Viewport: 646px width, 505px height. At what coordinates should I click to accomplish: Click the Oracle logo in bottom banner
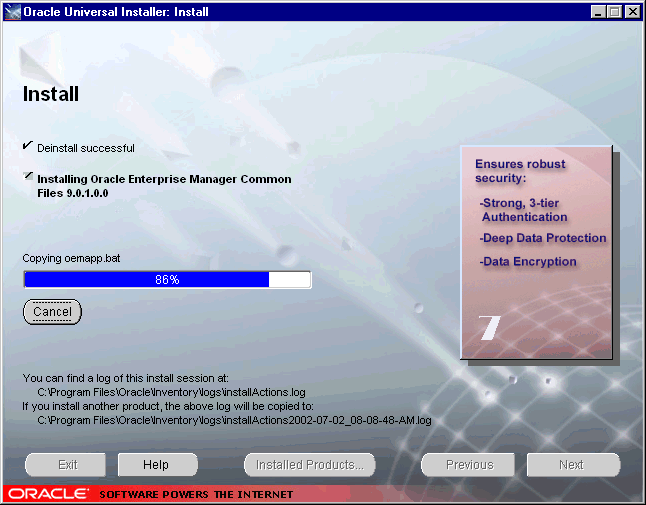pyautogui.click(x=48, y=494)
